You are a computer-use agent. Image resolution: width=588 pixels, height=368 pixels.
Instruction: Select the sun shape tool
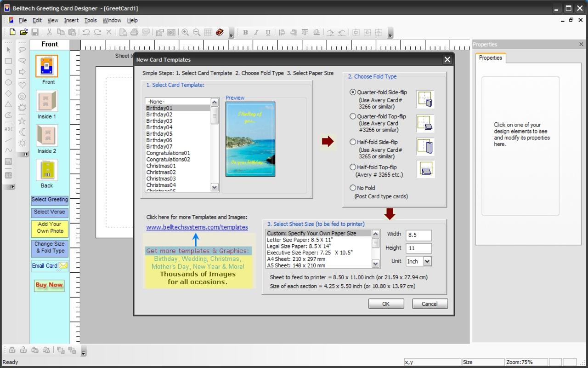click(x=22, y=144)
